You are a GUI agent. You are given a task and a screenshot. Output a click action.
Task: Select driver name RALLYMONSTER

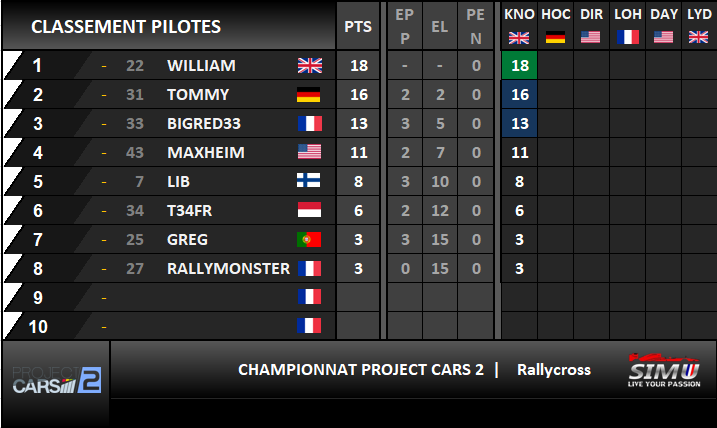[x=228, y=268]
